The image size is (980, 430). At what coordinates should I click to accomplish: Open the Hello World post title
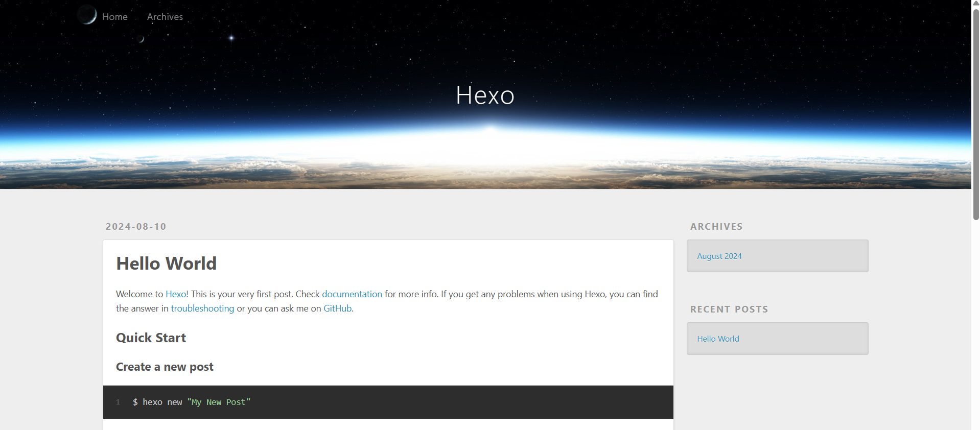coord(166,264)
